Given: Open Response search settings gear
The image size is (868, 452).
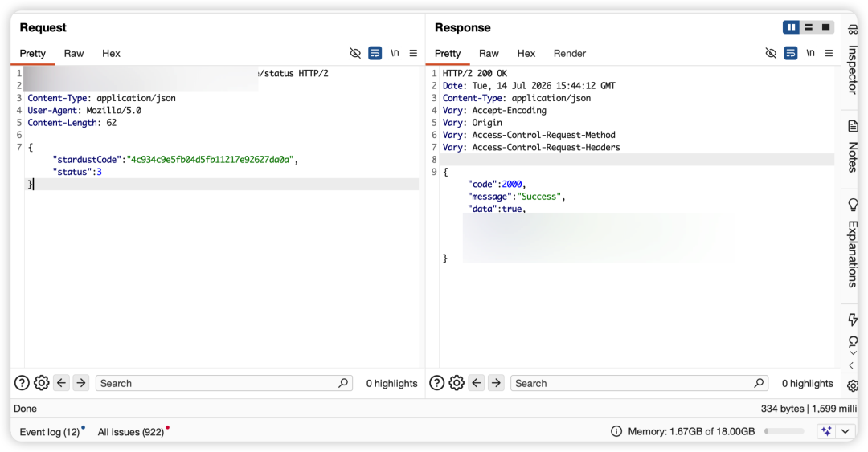Looking at the screenshot, I should 457,383.
